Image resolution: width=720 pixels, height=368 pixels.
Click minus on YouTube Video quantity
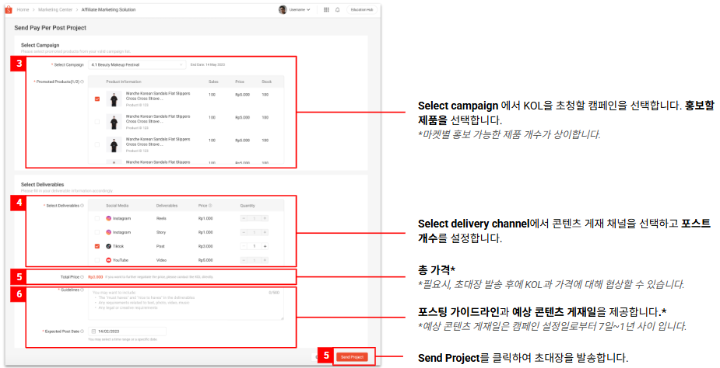(244, 260)
